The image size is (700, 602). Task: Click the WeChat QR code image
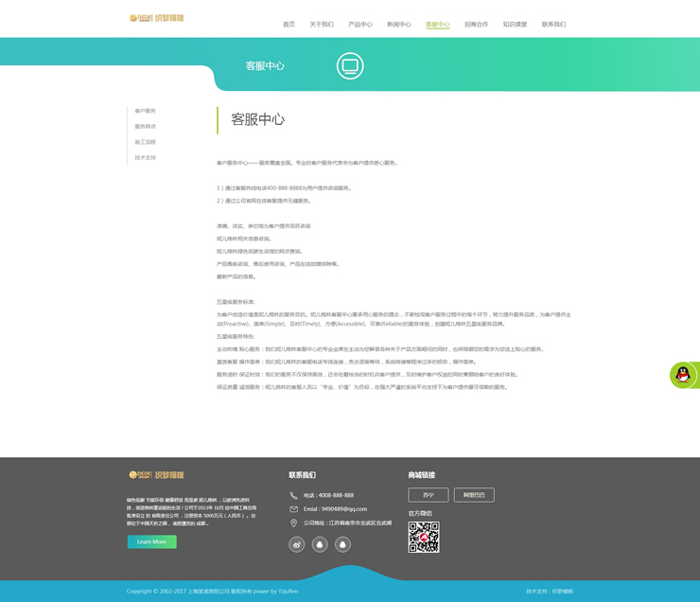coord(424,537)
